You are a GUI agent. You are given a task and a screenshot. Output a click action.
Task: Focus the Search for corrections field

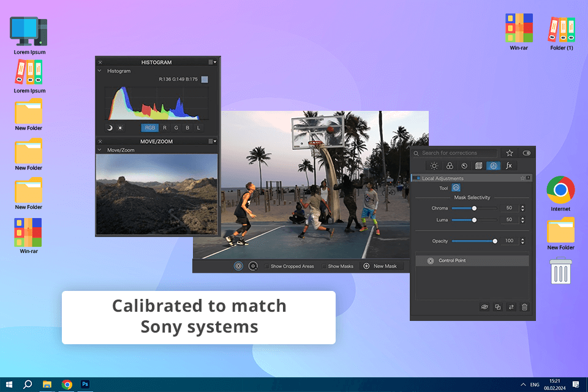click(x=454, y=153)
